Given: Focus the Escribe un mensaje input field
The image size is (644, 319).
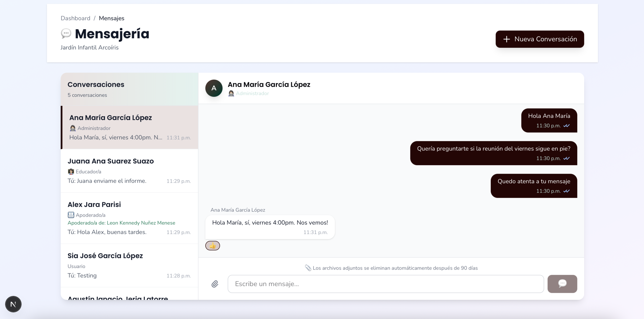Looking at the screenshot, I should pos(386,284).
